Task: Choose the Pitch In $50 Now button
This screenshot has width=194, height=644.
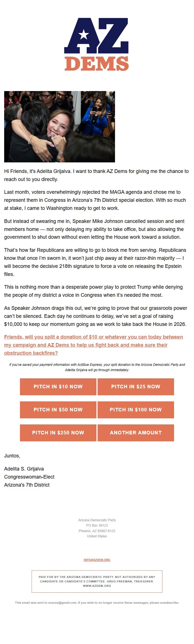Action: pyautogui.click(x=58, y=410)
